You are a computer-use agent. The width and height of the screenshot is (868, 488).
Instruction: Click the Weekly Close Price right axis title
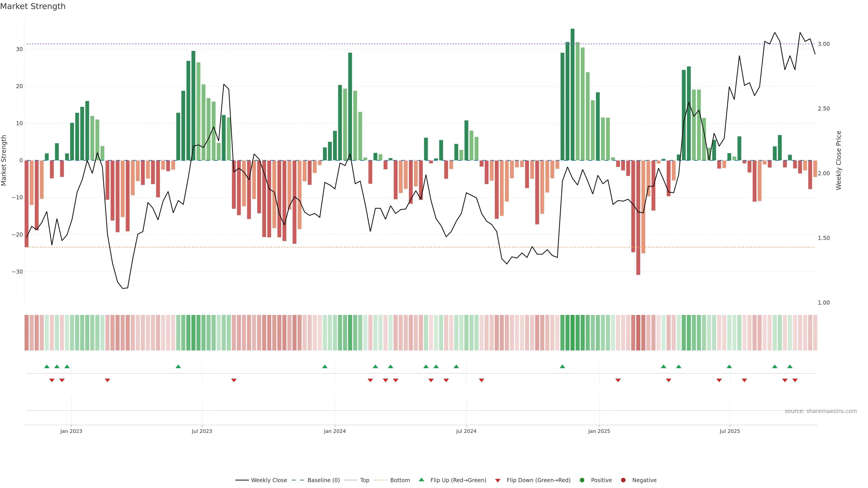pyautogui.click(x=839, y=160)
